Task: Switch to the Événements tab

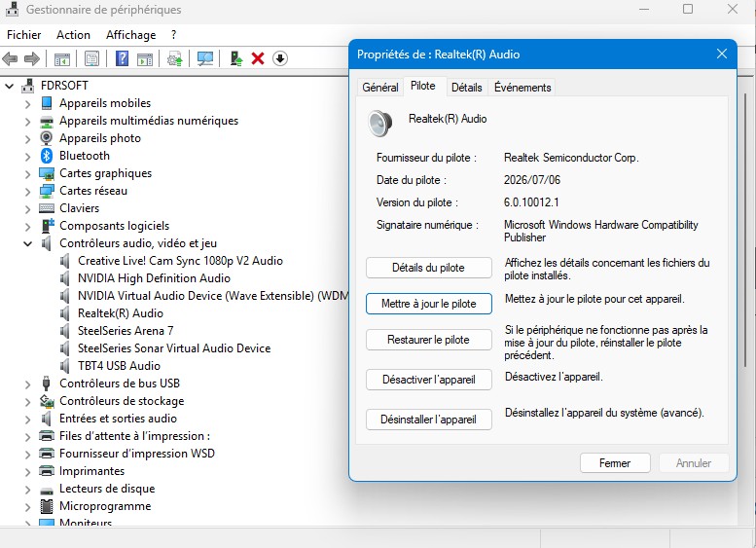Action: click(522, 88)
